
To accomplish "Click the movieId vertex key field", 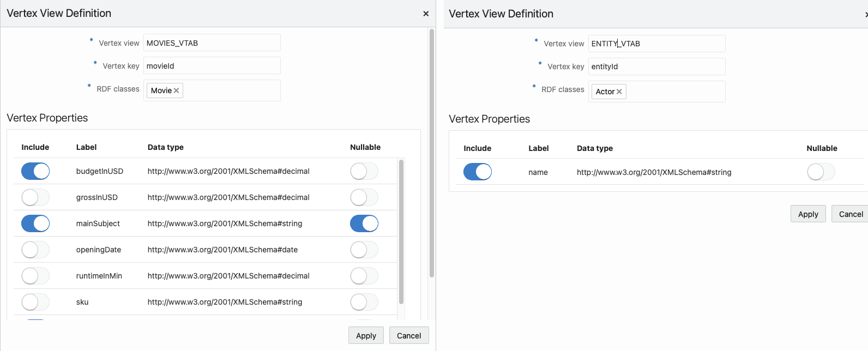I will (x=212, y=66).
